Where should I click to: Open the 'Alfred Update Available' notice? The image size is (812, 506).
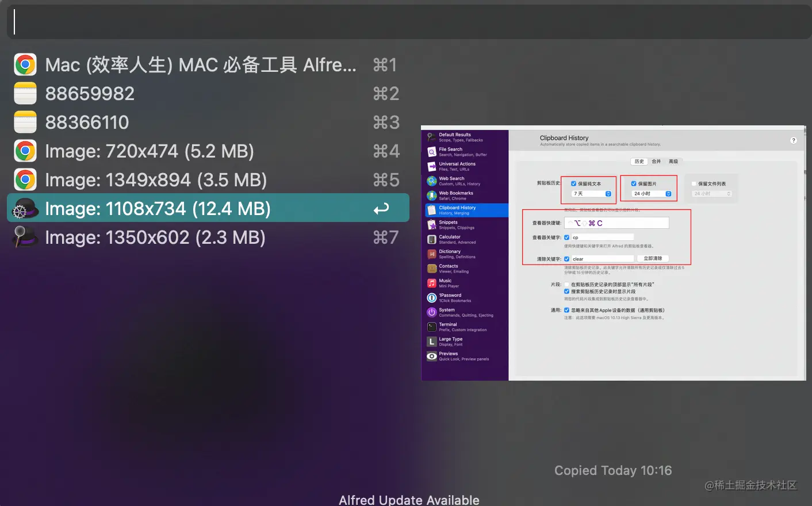point(409,500)
